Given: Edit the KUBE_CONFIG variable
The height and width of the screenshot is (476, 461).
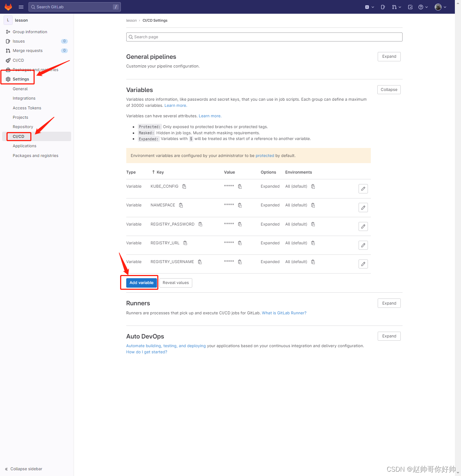Looking at the screenshot, I should point(363,189).
